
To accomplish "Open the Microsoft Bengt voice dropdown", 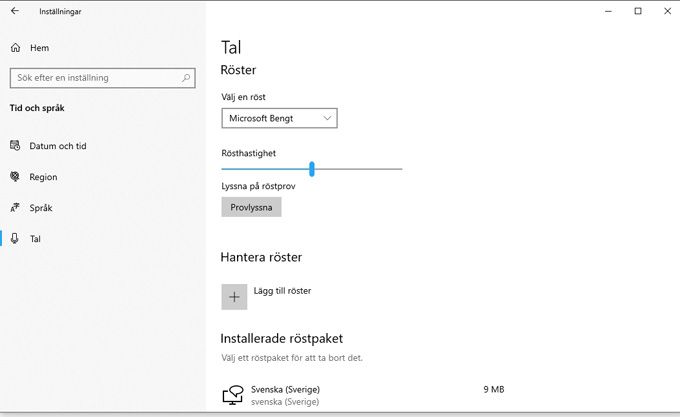I will (x=279, y=118).
